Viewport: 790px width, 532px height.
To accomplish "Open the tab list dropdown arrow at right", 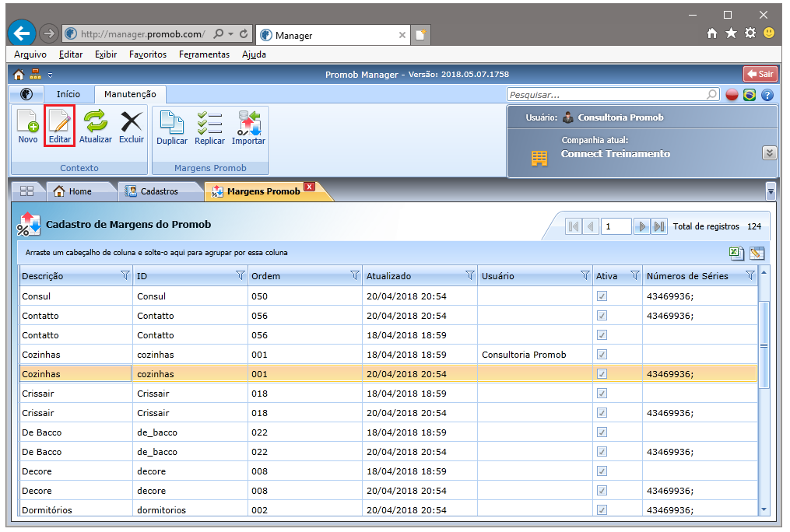I will pyautogui.click(x=771, y=191).
